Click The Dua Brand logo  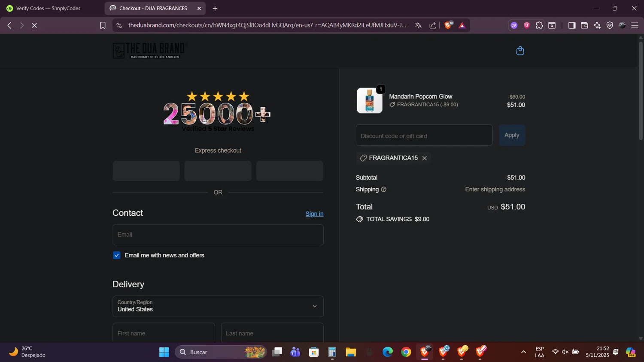150,51
